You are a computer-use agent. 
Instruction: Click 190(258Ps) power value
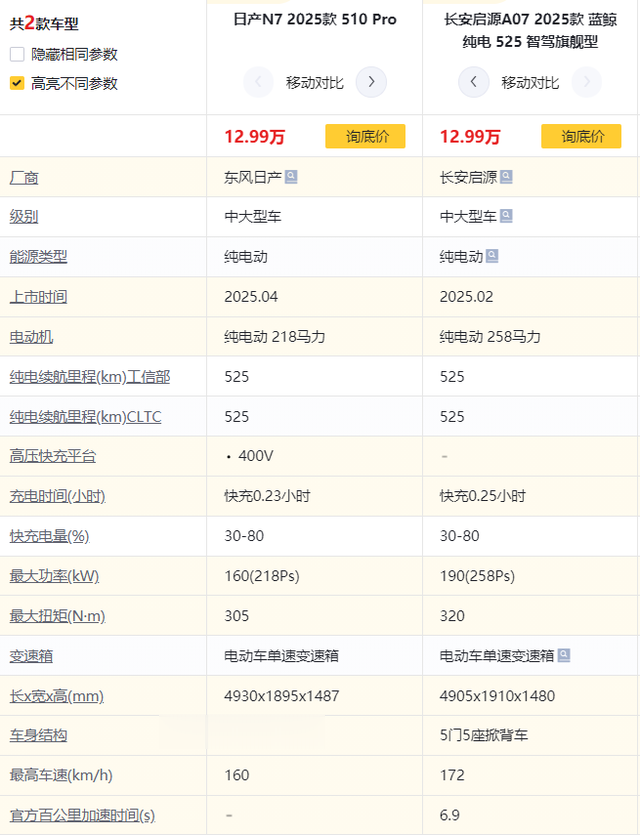[478, 576]
